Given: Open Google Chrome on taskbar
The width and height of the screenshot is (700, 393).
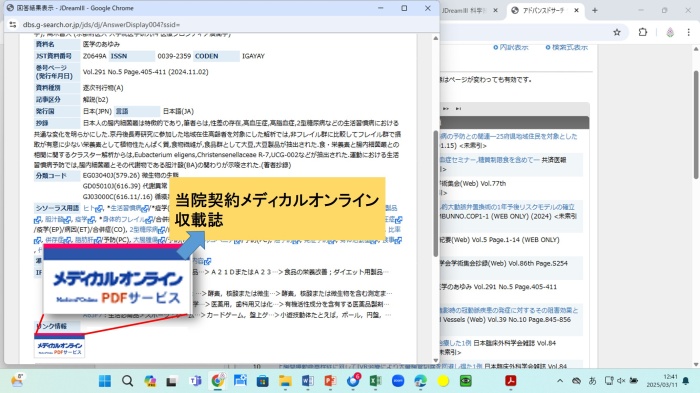Looking at the screenshot, I should tap(218, 381).
